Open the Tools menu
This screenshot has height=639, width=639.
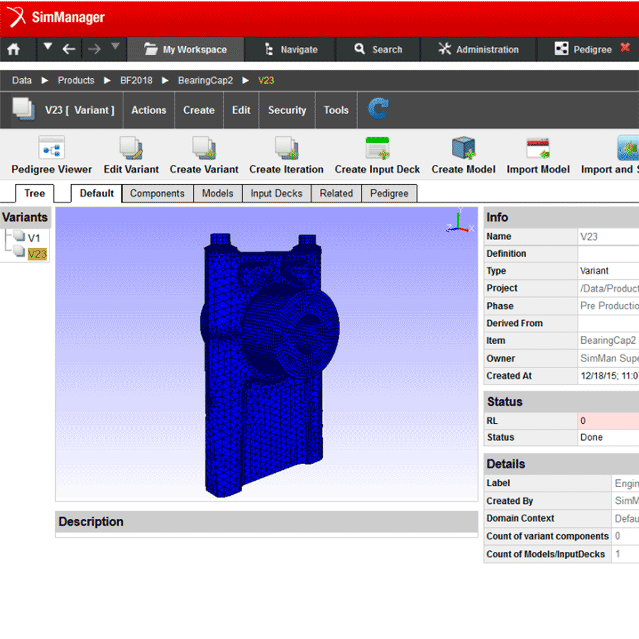[336, 110]
